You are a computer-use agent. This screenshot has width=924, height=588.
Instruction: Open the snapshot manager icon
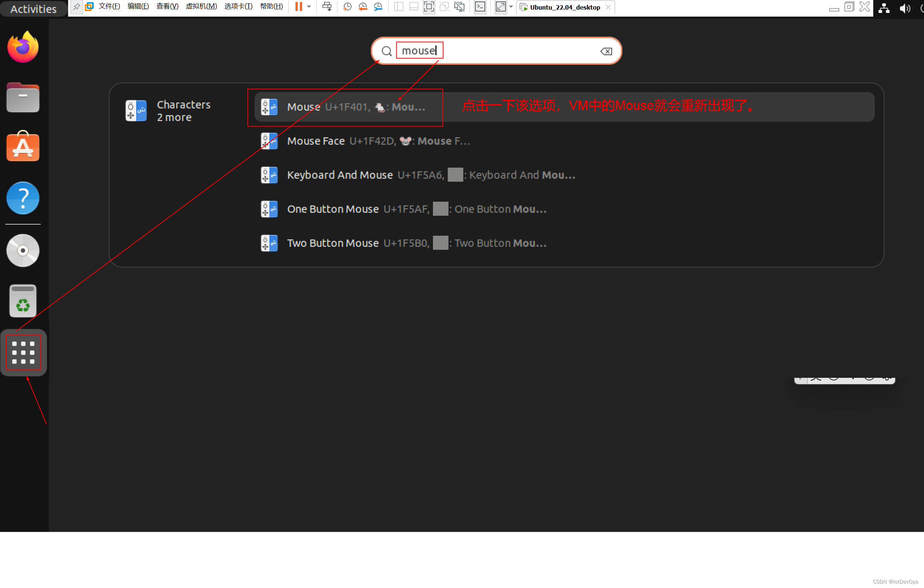click(x=378, y=7)
